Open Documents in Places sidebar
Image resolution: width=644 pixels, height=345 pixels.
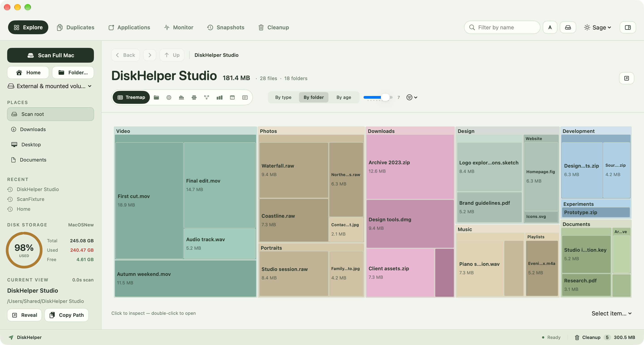pos(51,160)
